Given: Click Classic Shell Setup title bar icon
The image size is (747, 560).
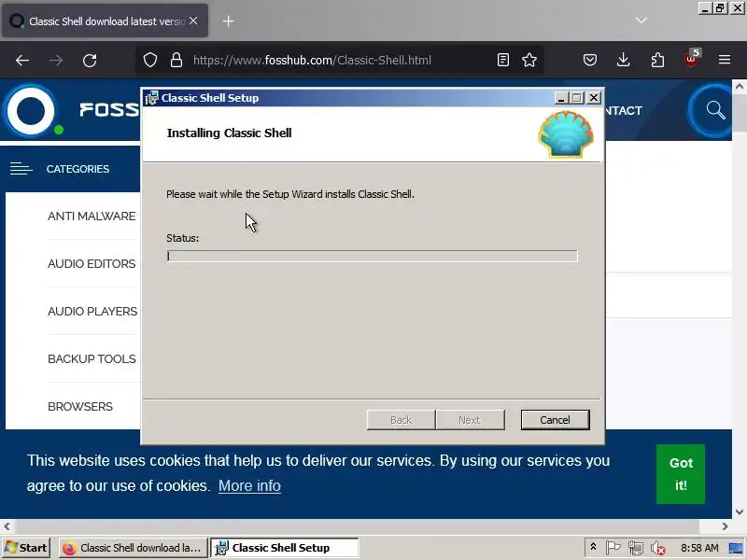Looking at the screenshot, I should click(151, 98).
